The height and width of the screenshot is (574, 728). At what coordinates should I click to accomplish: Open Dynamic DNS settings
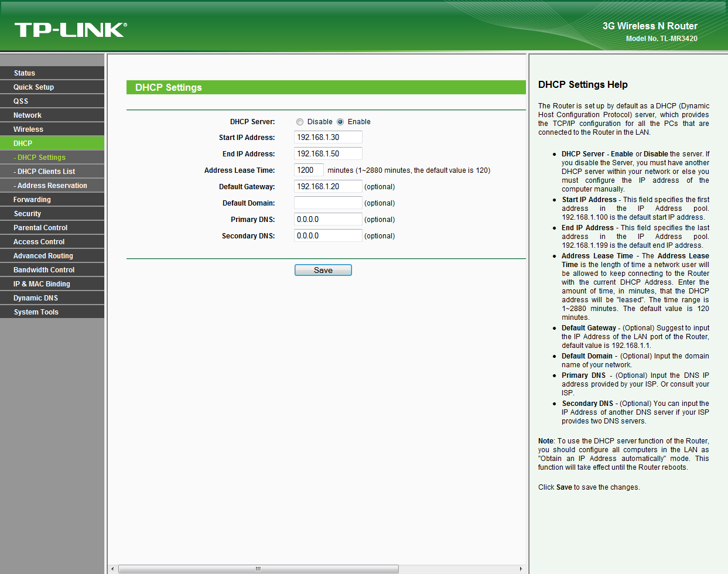52,298
